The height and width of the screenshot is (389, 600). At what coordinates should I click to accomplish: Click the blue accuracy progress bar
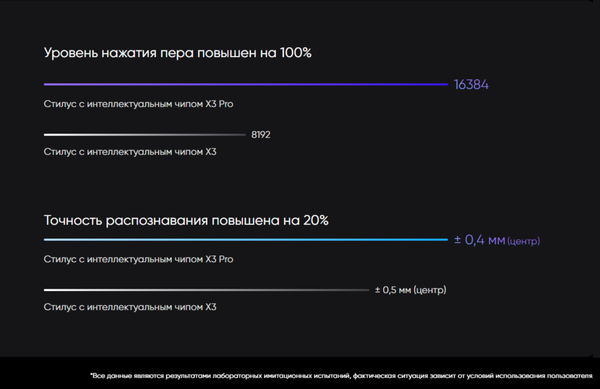pos(246,240)
